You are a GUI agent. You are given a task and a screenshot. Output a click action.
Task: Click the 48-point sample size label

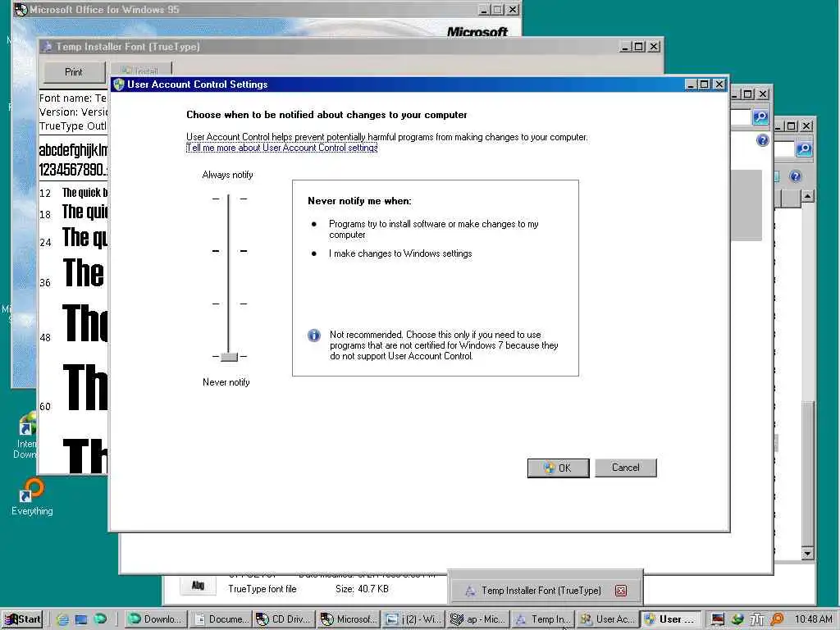coord(46,337)
